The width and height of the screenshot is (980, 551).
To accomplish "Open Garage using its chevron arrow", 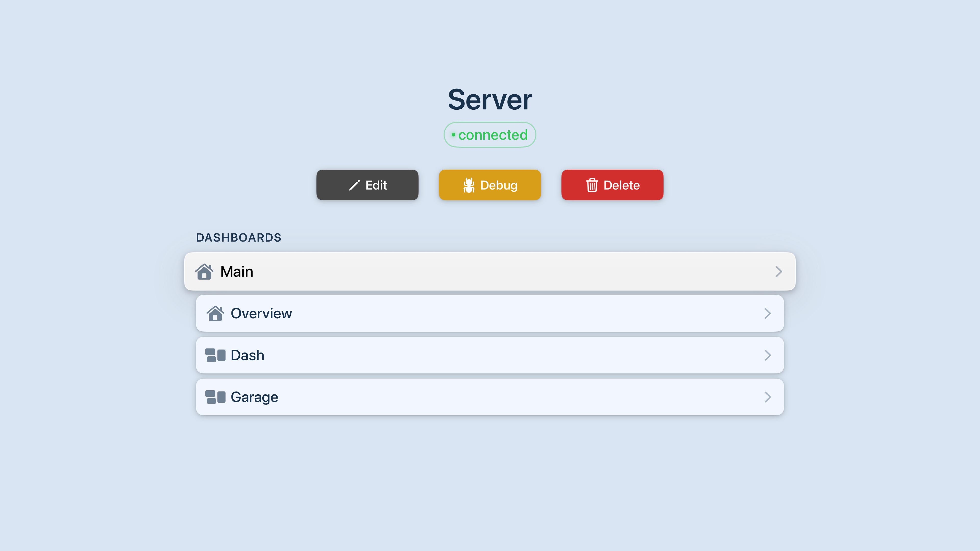I will point(767,397).
